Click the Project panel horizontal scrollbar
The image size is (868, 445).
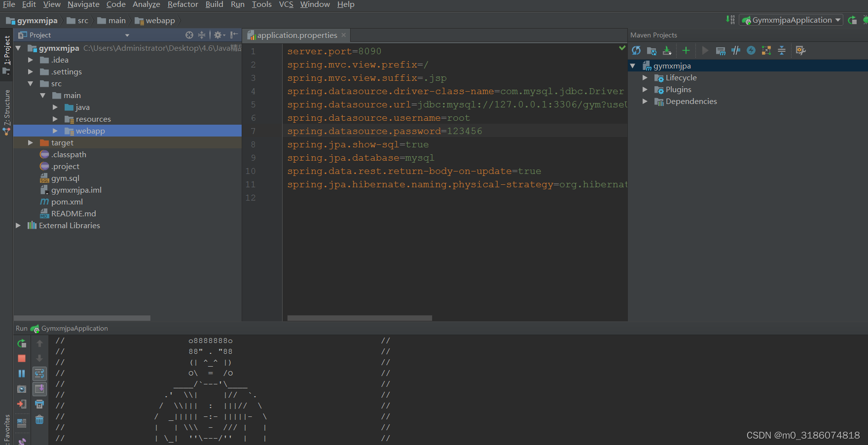tap(82, 318)
